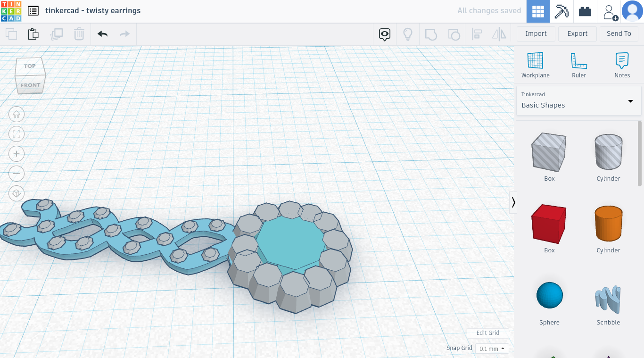Open the Basic Shapes category dropdown

[x=579, y=100]
